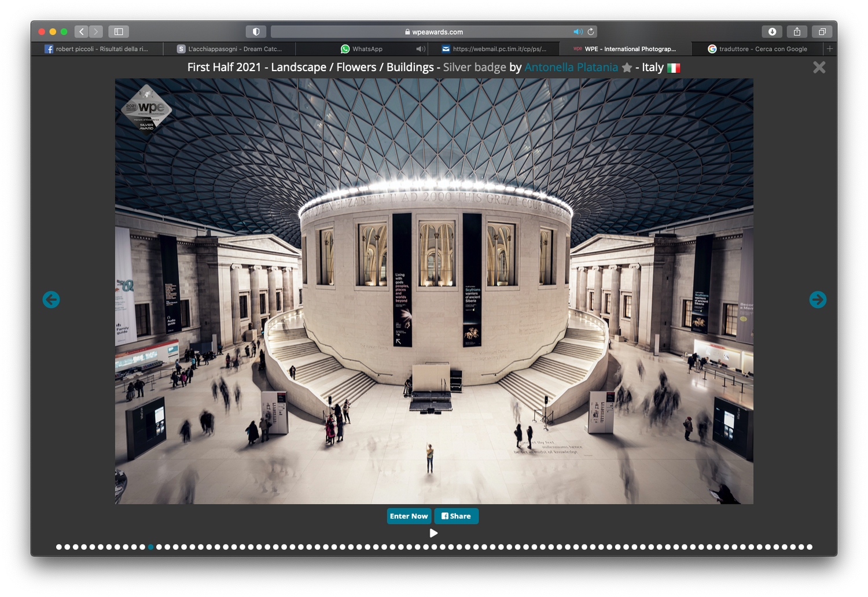
Task: Go forward with Safari's forward arrow
Action: click(96, 32)
